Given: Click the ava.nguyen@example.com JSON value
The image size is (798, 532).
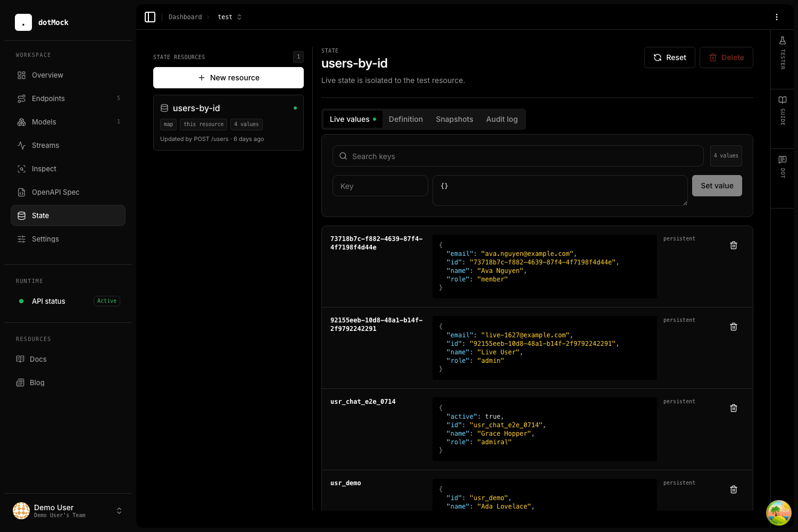Looking at the screenshot, I should [x=527, y=254].
